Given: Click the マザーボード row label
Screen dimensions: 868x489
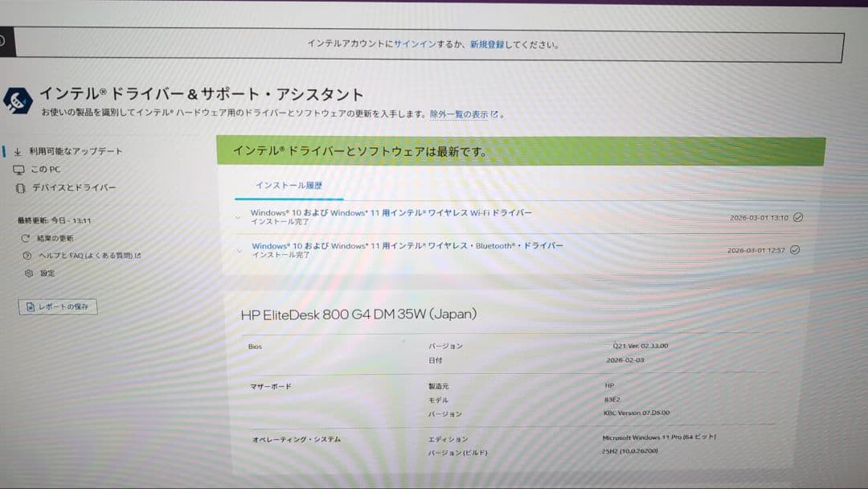Looking at the screenshot, I should [x=271, y=387].
